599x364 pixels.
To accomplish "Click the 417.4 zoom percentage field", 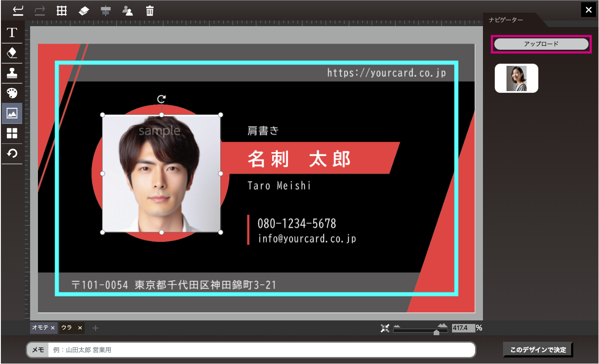I will point(463,328).
